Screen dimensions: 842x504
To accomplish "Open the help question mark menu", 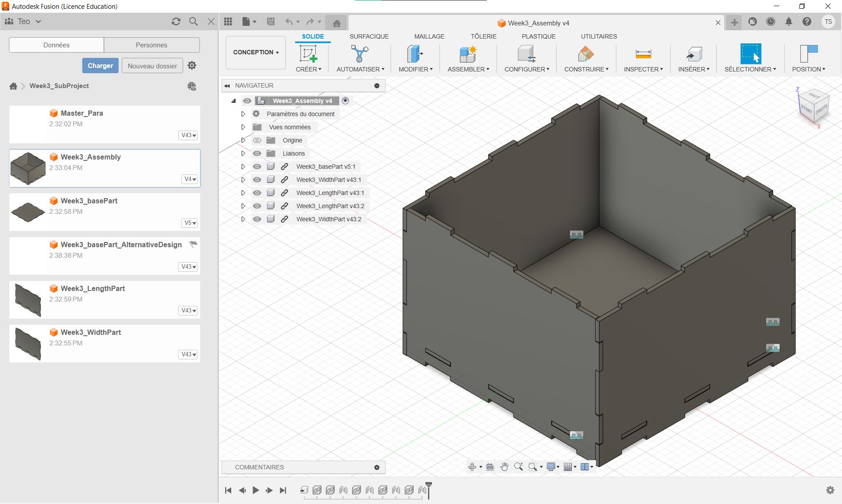I will 807,21.
